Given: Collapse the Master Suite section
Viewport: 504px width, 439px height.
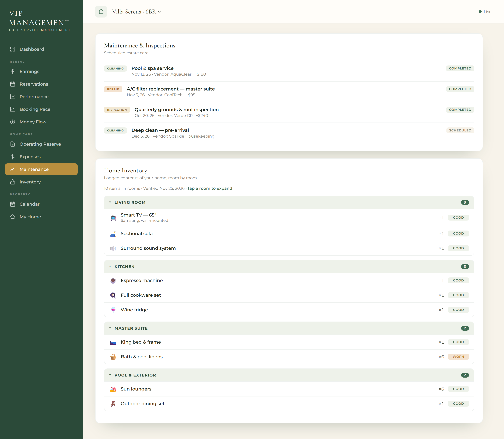Looking at the screenshot, I should [289, 328].
